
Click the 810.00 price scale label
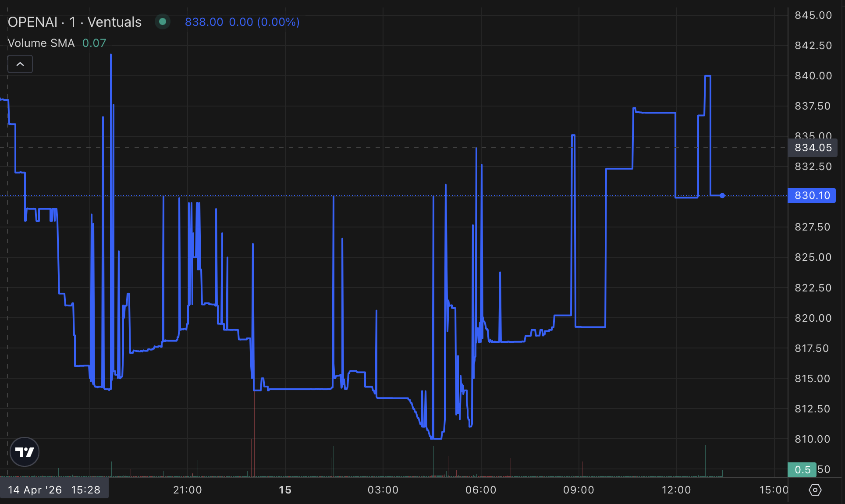click(x=812, y=439)
